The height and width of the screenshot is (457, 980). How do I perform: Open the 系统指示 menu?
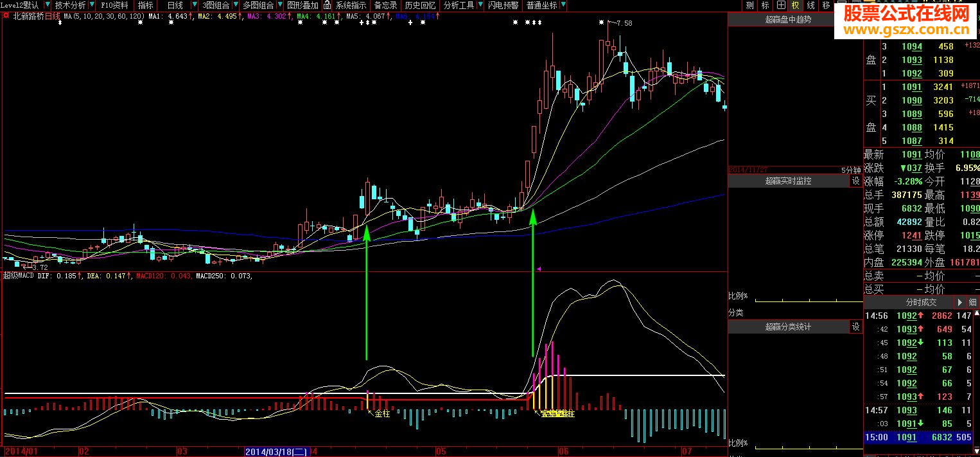(351, 5)
